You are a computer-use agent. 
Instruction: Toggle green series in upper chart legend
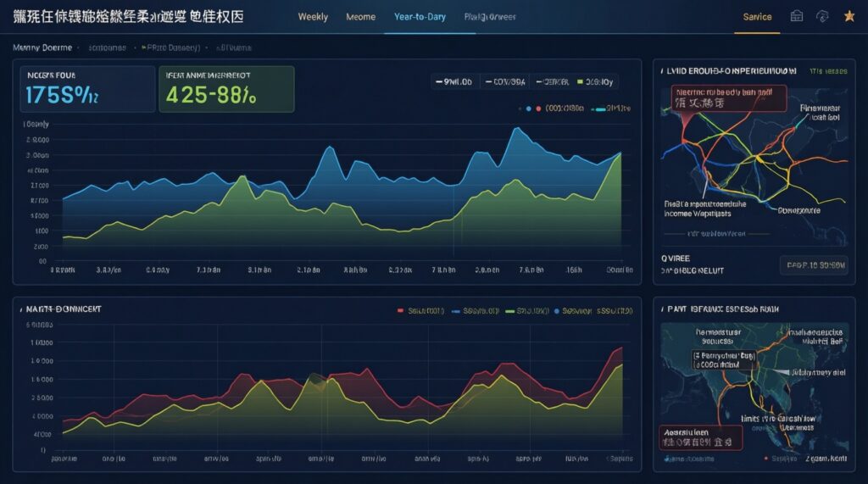tap(596, 82)
